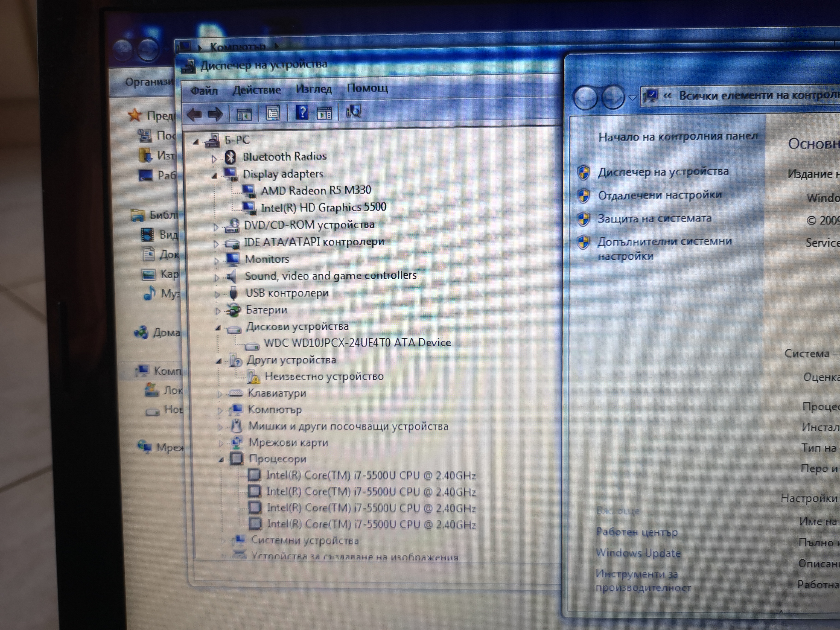
Task: Click the Monitors icon in device tree
Action: pyautogui.click(x=232, y=259)
